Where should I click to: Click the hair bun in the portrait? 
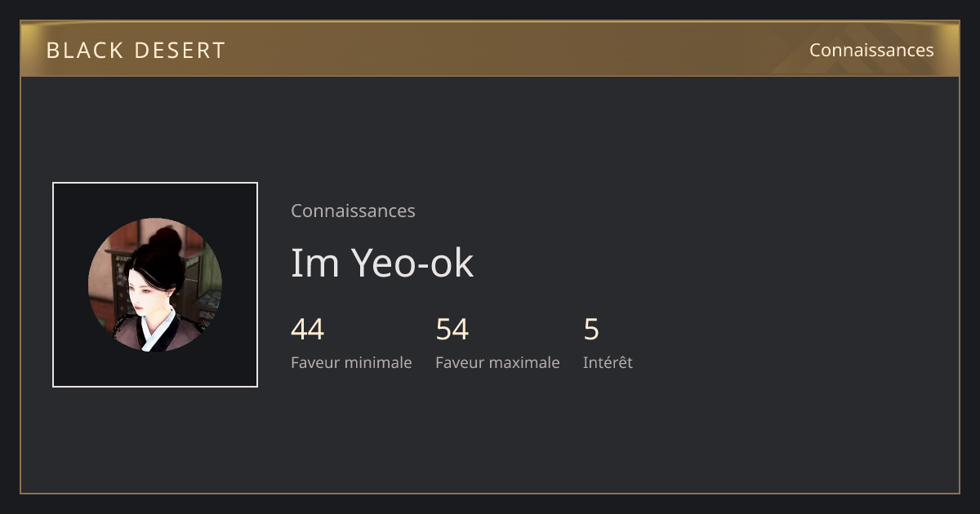click(x=166, y=241)
